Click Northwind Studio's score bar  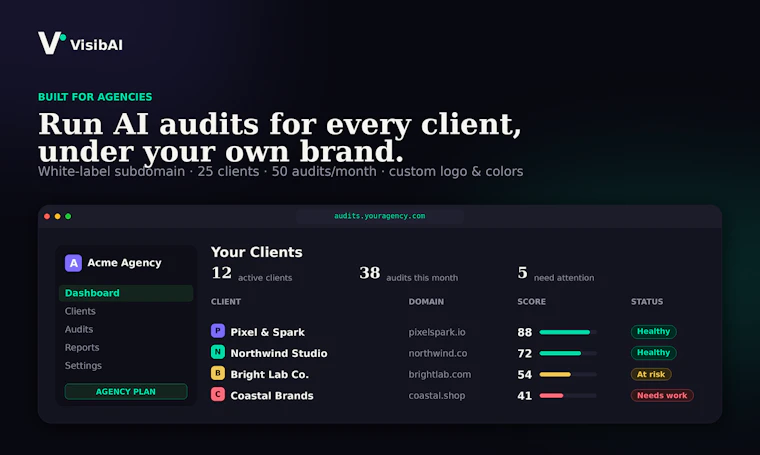click(x=568, y=353)
